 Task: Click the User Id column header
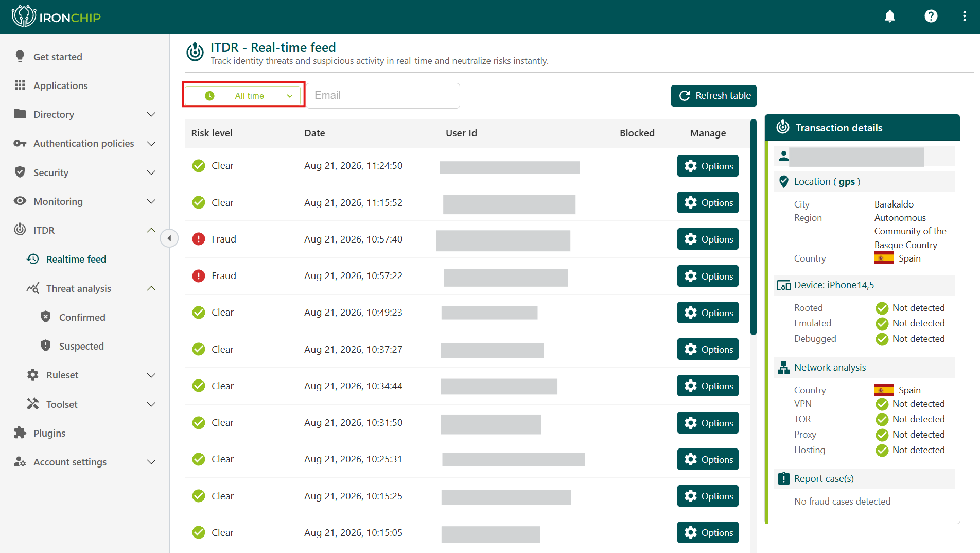click(461, 133)
